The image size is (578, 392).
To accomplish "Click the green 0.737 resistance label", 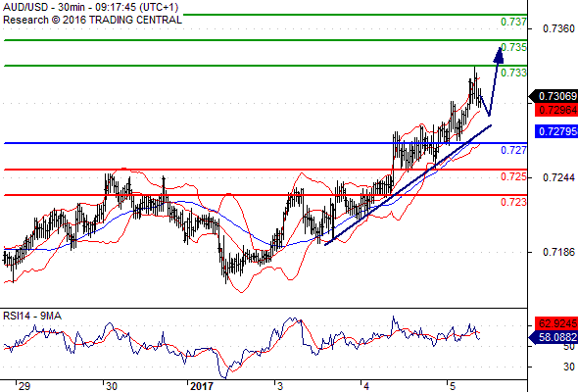I will pos(514,22).
